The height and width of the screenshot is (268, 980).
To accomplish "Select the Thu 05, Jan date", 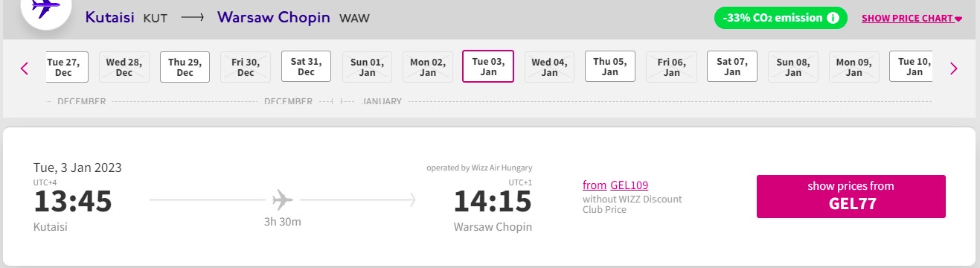I will [609, 66].
